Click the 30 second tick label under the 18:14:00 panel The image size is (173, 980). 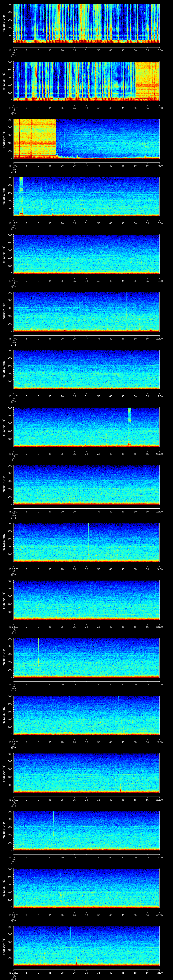pos(87,50)
